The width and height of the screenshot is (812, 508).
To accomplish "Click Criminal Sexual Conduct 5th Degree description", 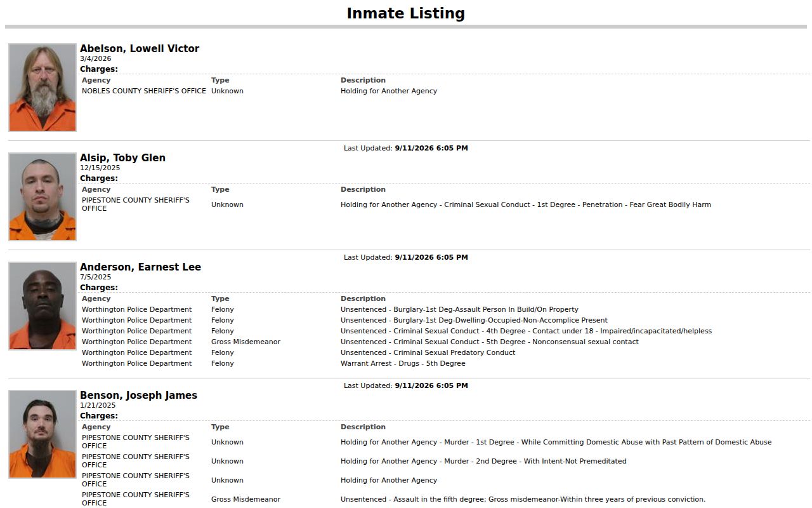I will pyautogui.click(x=490, y=342).
